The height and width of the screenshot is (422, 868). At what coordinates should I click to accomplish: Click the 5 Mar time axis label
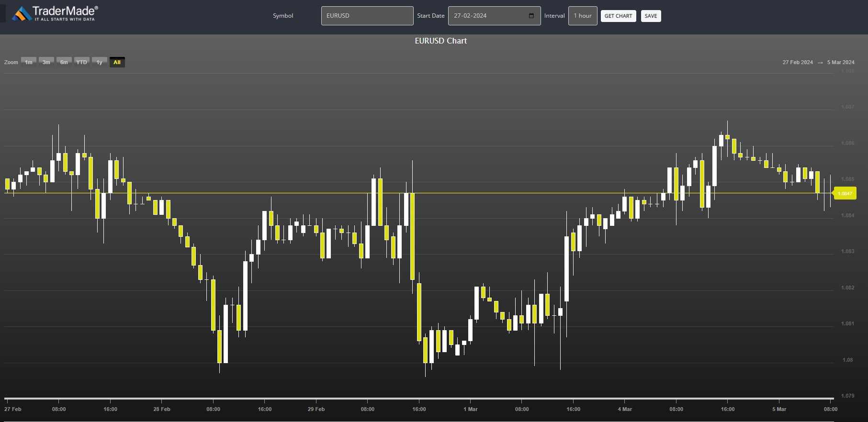(x=779, y=409)
